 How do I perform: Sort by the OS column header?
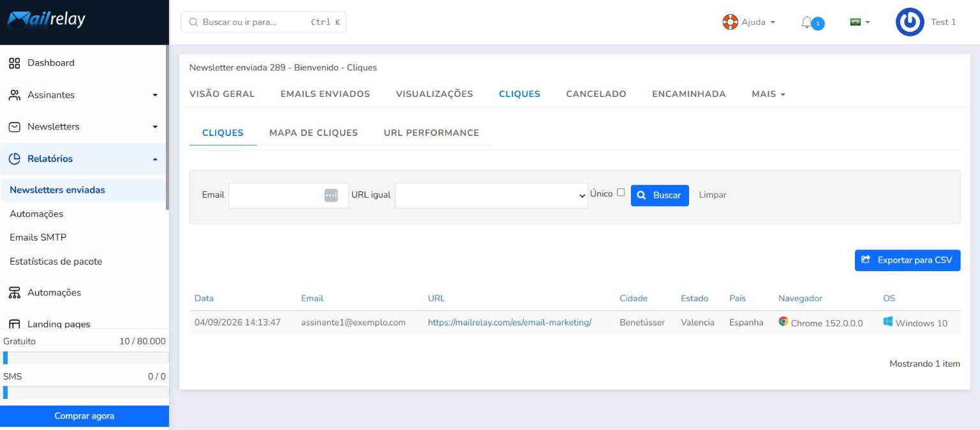pos(889,298)
